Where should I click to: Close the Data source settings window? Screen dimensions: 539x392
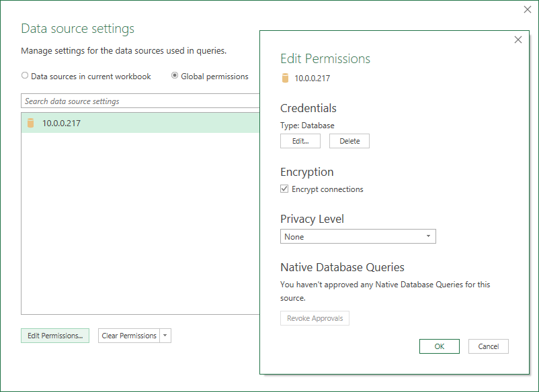coord(528,9)
